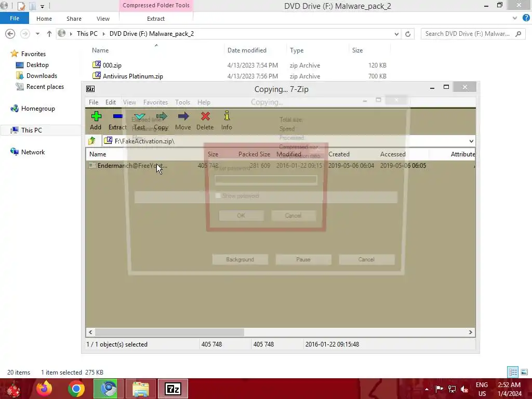Expand the Explorer ribbon chevron
The height and width of the screenshot is (399, 532).
tap(515, 18)
